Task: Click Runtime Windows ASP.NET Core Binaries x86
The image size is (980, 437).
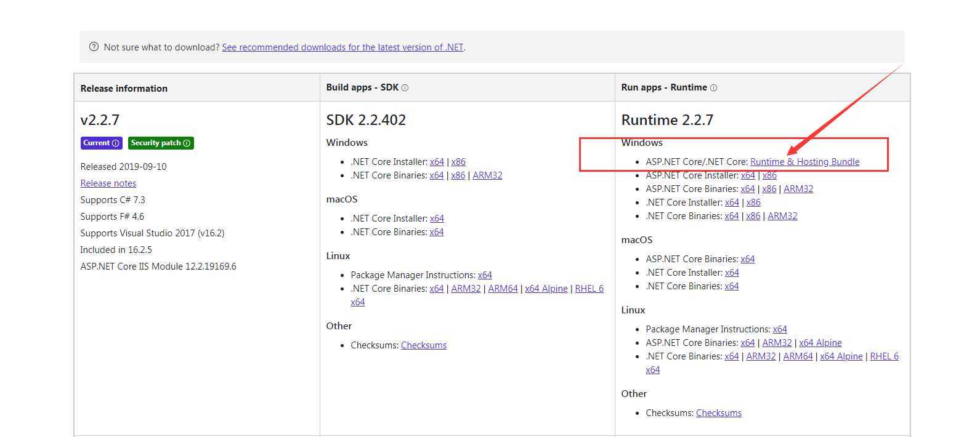Action: tap(769, 189)
